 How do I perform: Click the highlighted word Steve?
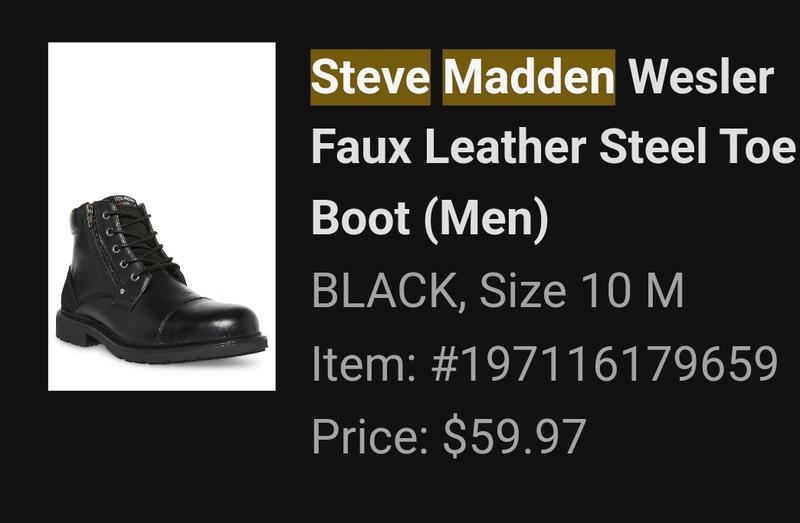pos(370,77)
